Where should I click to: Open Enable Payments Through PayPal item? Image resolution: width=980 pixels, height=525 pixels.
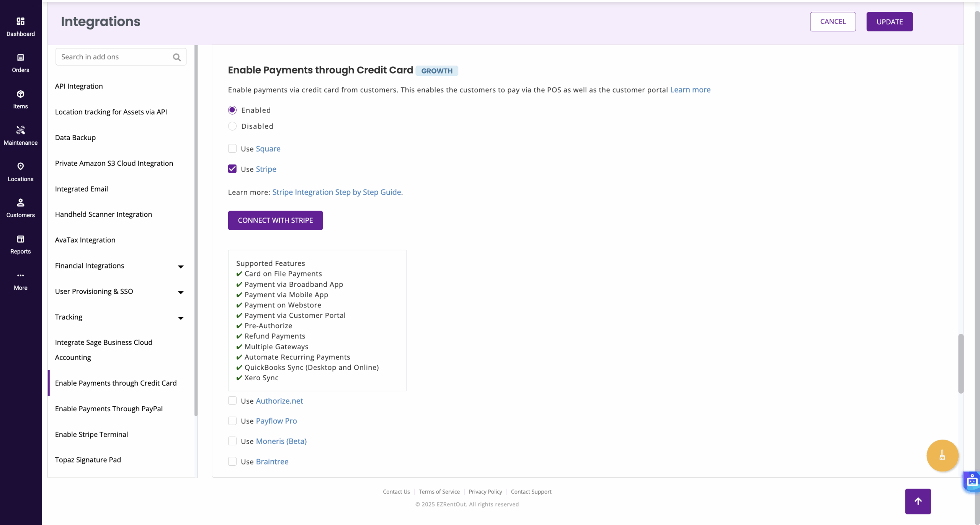click(x=109, y=409)
